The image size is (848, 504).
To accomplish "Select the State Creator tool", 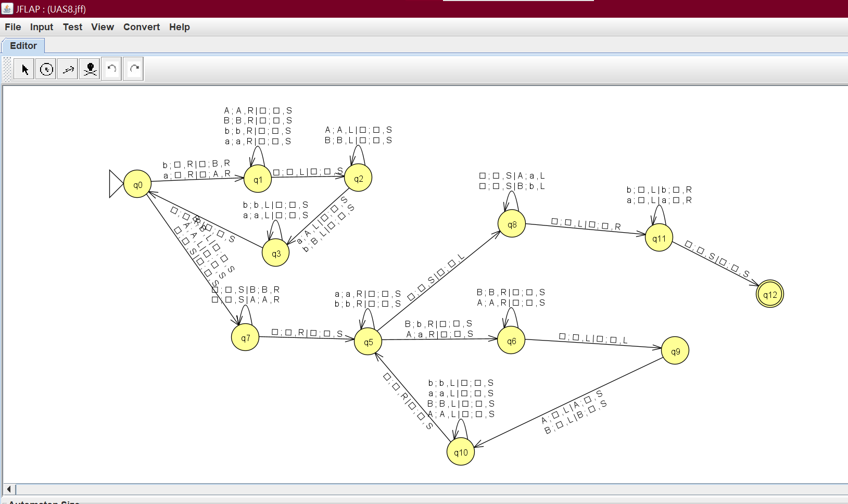I will [46, 69].
